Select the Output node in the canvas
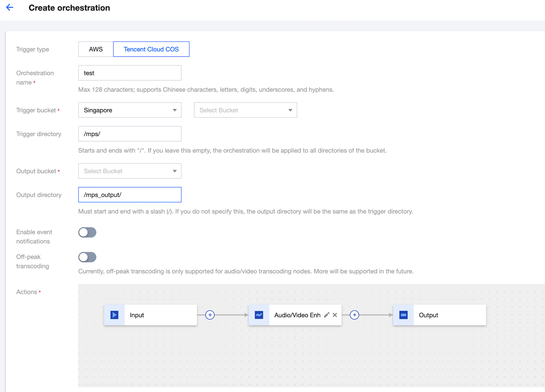The width and height of the screenshot is (545, 392). pos(437,315)
